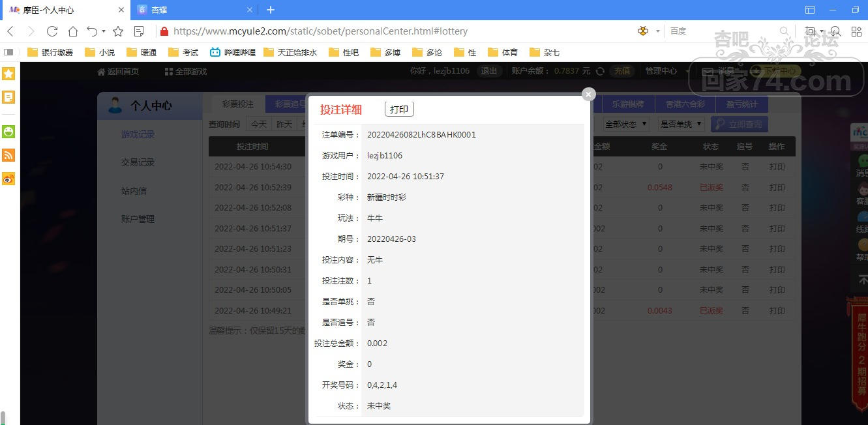The image size is (868, 425).
Task: Select 账户管理 in personal center sidebar
Action: (x=138, y=219)
